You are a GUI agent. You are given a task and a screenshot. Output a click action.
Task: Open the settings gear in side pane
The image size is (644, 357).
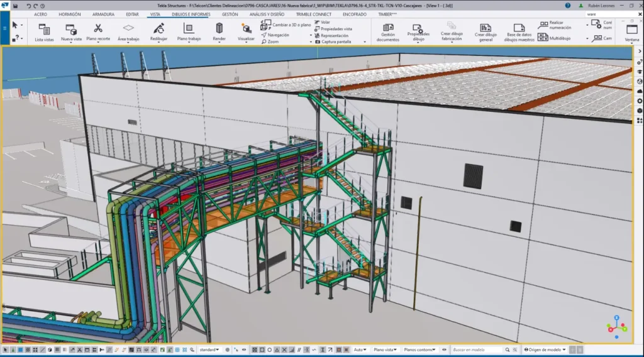click(x=640, y=101)
